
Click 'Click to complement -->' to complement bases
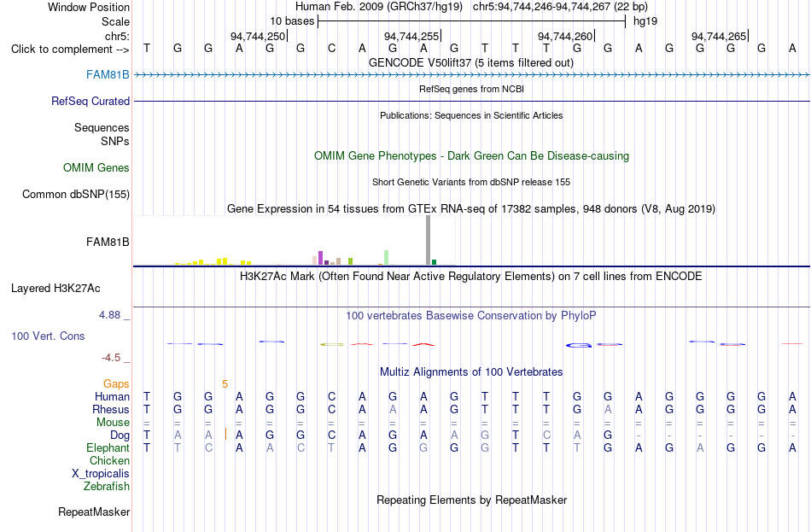click(70, 50)
